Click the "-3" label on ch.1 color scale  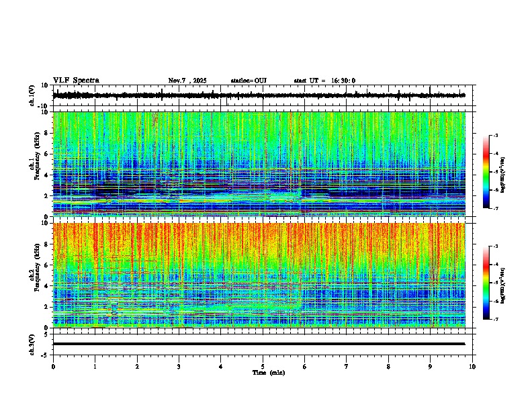pos(496,136)
